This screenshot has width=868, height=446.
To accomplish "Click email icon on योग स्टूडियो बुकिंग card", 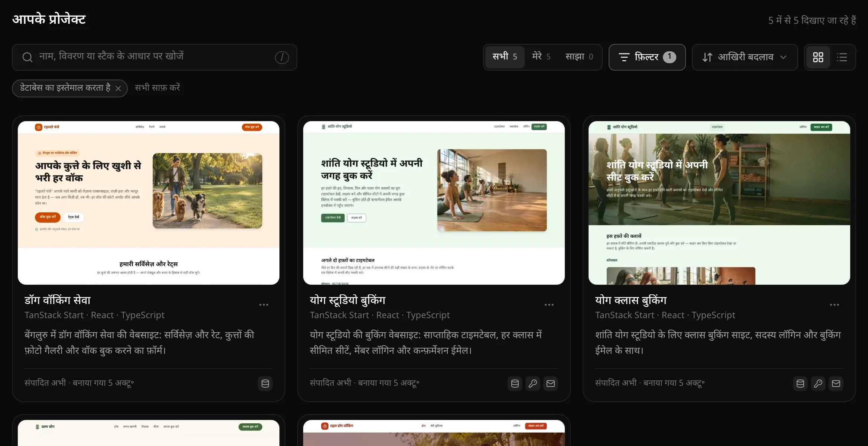I will point(551,384).
